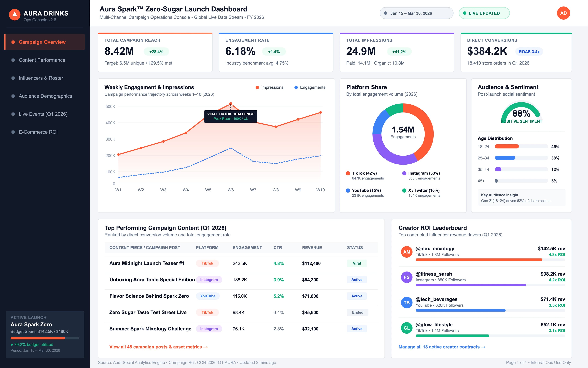588x368 pixels.
Task: Click the +1.4% engagement rate badge
Action: pos(274,52)
